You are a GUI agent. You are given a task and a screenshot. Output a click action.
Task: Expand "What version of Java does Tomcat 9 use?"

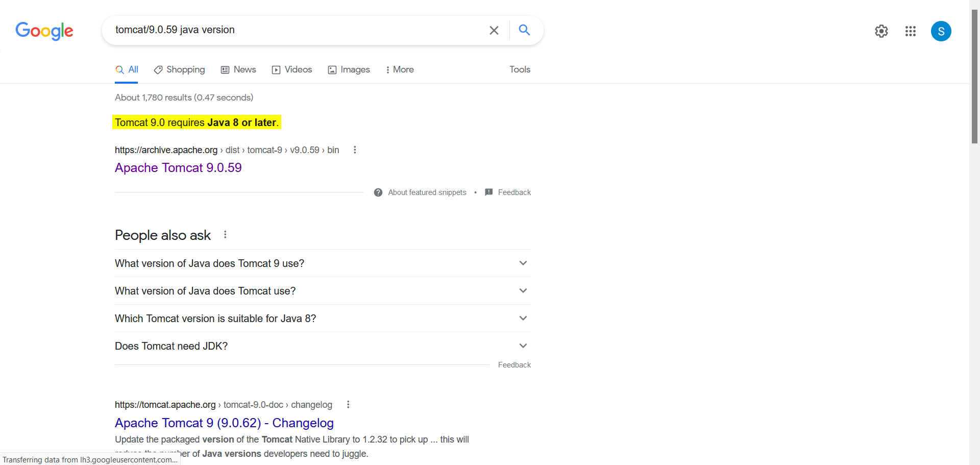point(523,263)
